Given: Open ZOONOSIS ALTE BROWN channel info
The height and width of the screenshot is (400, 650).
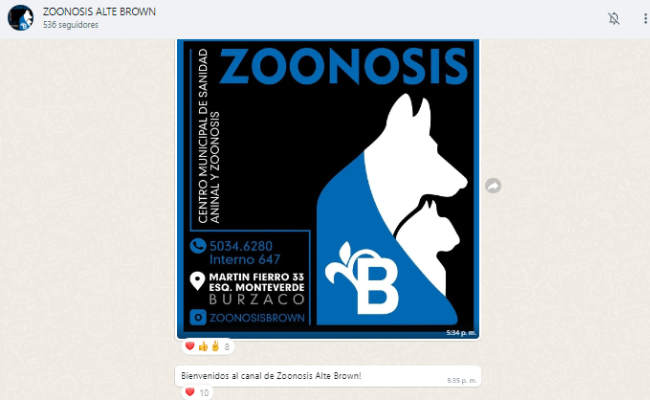Looking at the screenshot, I should coord(99,12).
